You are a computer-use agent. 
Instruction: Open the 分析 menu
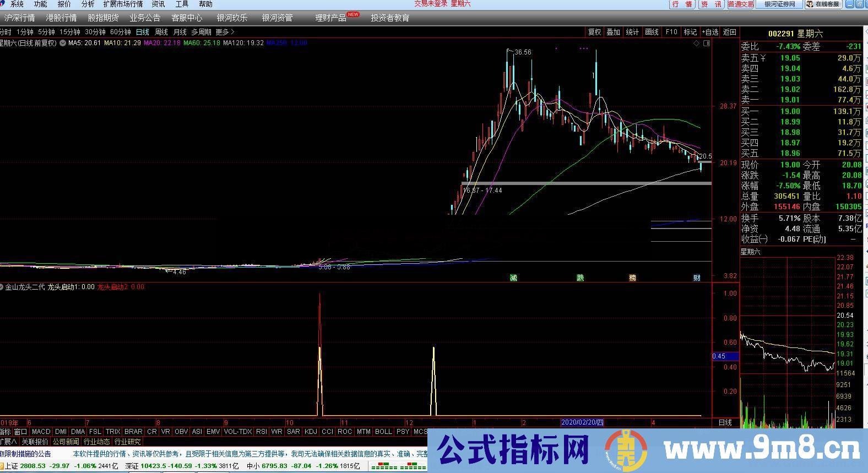tap(88, 4)
